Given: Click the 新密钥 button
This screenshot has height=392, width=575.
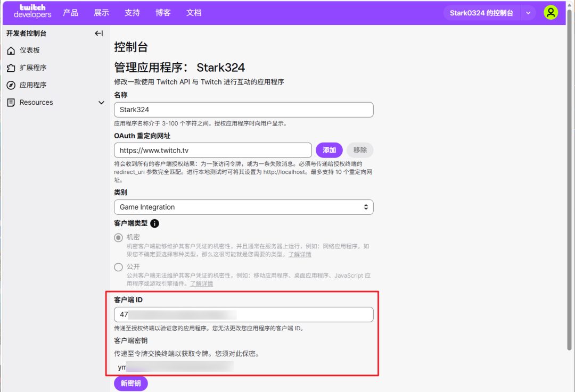Looking at the screenshot, I should coord(130,383).
